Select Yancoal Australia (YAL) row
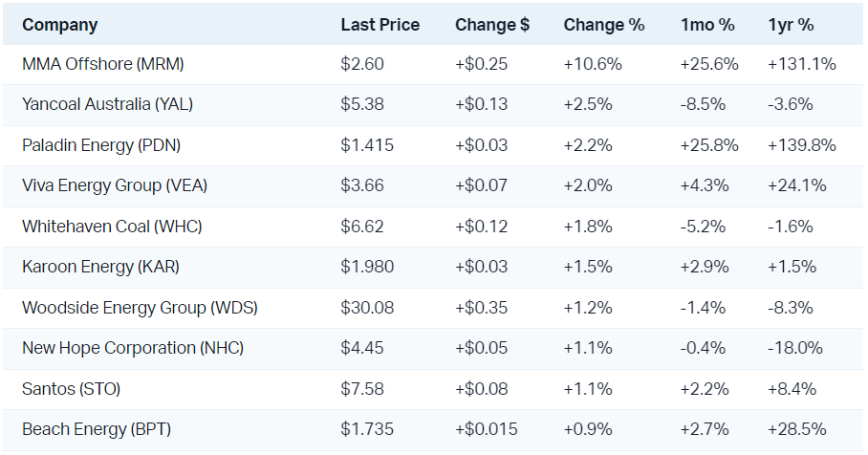868x455 pixels. coord(107,105)
